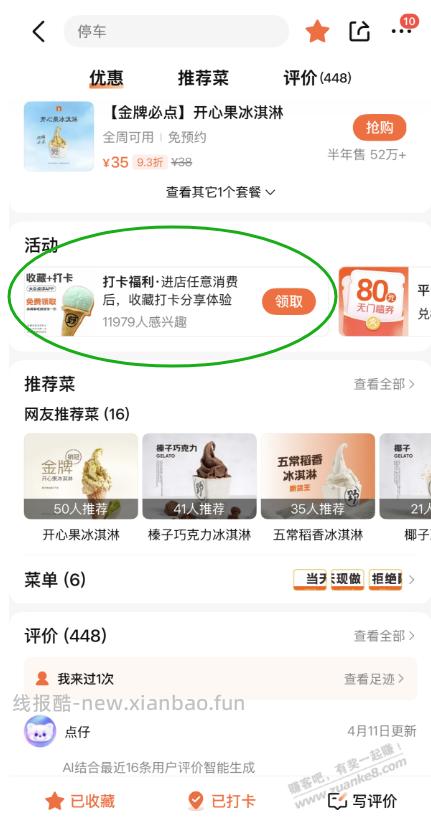Click 领取 button for 打卡福利
This screenshot has height=828, width=431.
pyautogui.click(x=289, y=302)
